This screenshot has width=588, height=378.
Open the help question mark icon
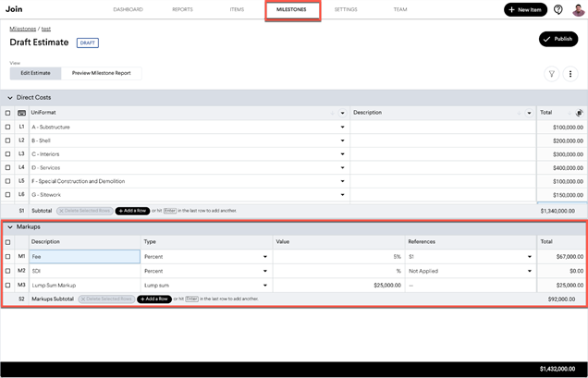click(x=558, y=10)
